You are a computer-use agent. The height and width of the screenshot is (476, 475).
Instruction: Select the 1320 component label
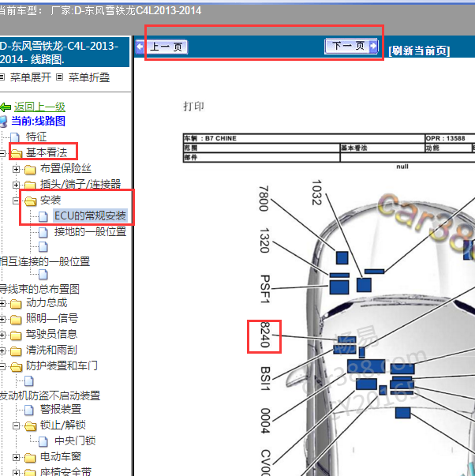point(264,241)
